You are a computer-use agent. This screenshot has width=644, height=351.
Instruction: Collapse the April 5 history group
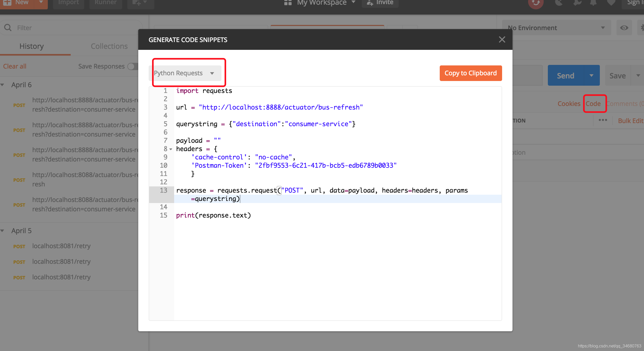click(x=3, y=231)
